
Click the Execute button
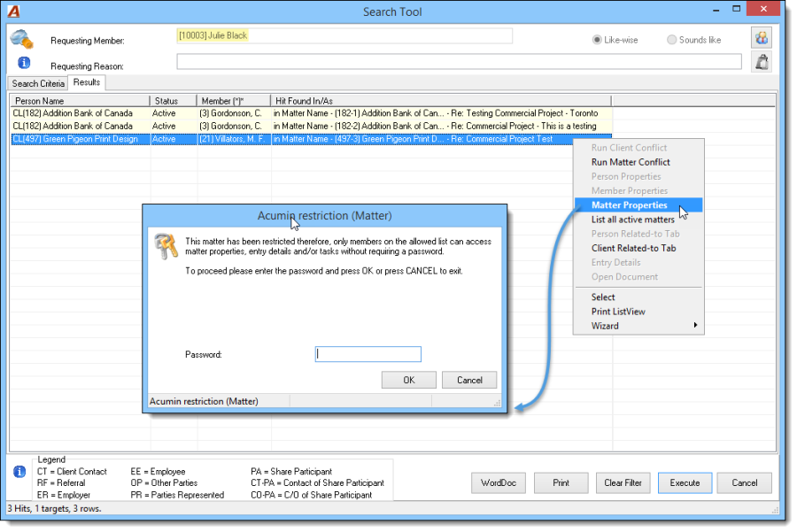pyautogui.click(x=685, y=482)
